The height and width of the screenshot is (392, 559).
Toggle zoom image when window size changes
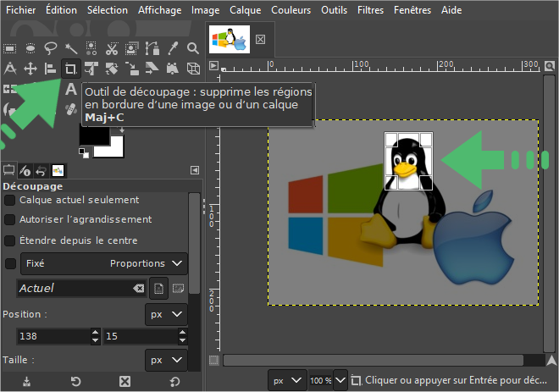(x=550, y=66)
